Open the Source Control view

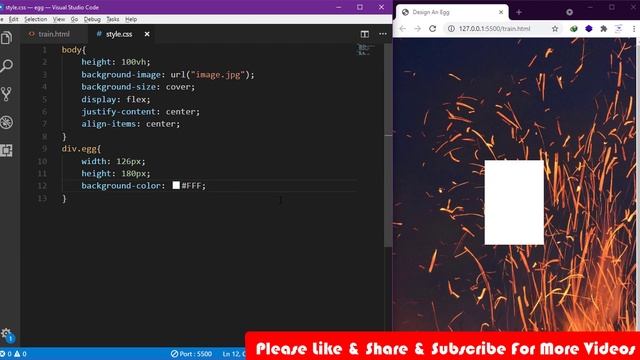pyautogui.click(x=6, y=94)
